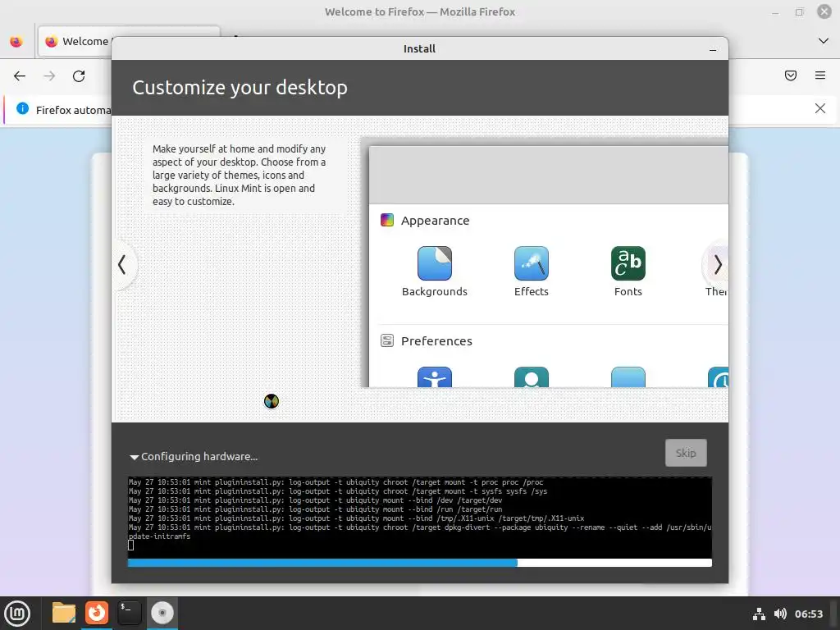Click the Accessibility icon under Preferences

click(x=435, y=377)
